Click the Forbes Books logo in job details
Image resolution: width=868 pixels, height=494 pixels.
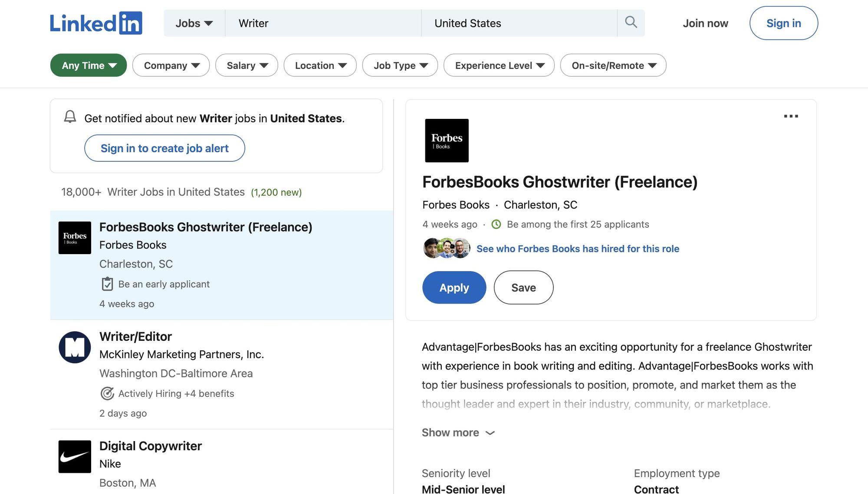click(447, 140)
